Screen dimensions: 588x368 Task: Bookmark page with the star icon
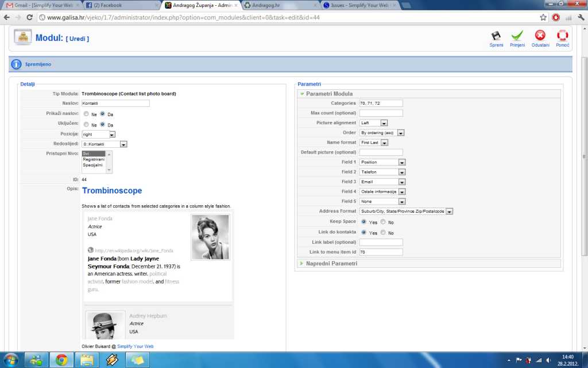[x=543, y=17]
